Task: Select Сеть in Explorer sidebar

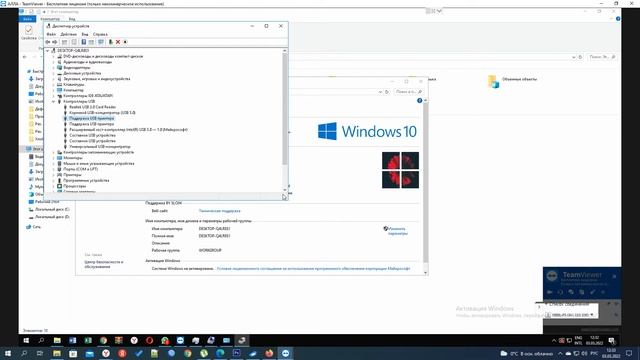Action: click(36, 227)
